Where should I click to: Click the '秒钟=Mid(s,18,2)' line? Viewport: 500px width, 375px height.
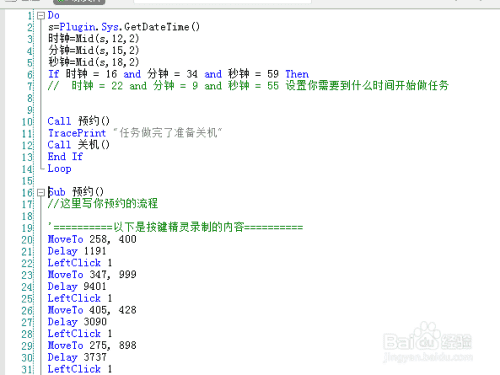(x=93, y=62)
